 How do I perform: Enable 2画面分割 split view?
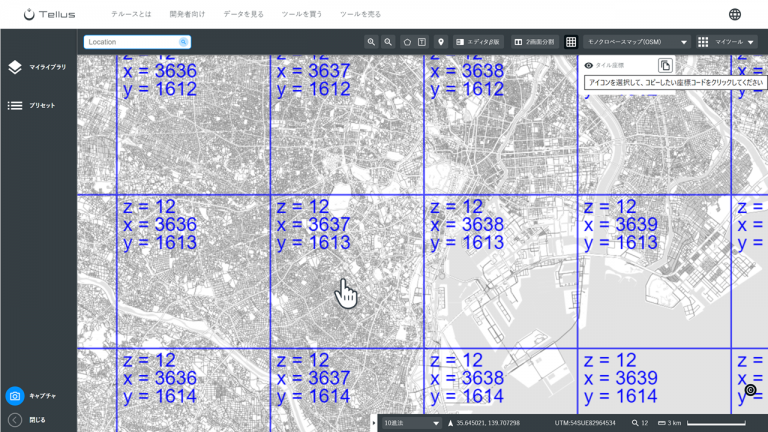(534, 42)
